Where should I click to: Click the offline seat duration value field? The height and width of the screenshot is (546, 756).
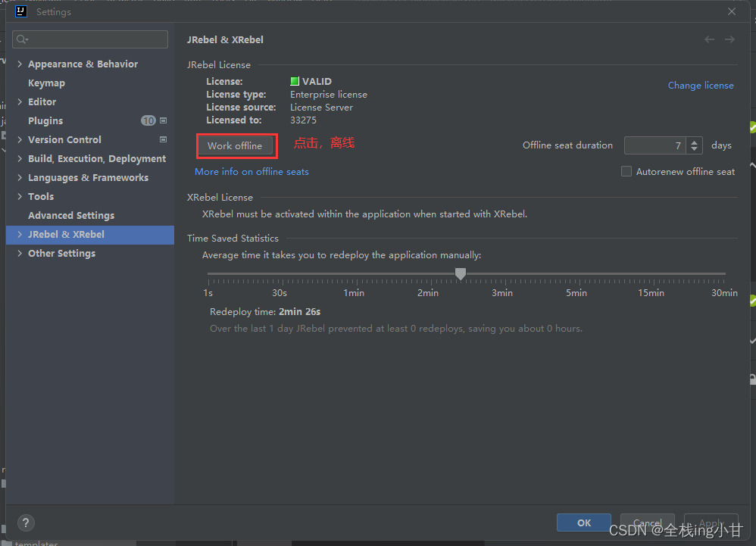(654, 145)
